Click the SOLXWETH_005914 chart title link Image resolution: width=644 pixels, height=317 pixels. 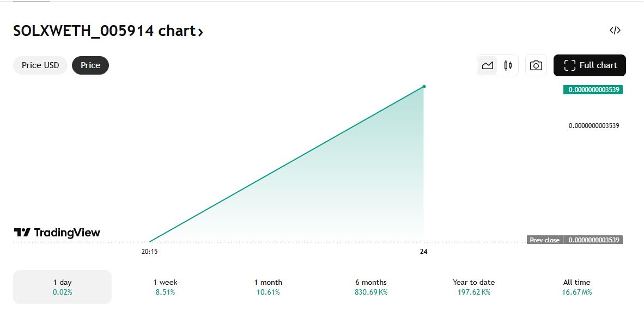(x=104, y=31)
